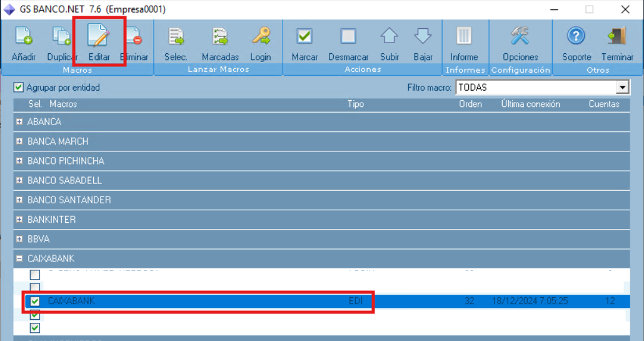Click the Marcar action icon
Image resolution: width=644 pixels, height=341 pixels.
tap(304, 36)
